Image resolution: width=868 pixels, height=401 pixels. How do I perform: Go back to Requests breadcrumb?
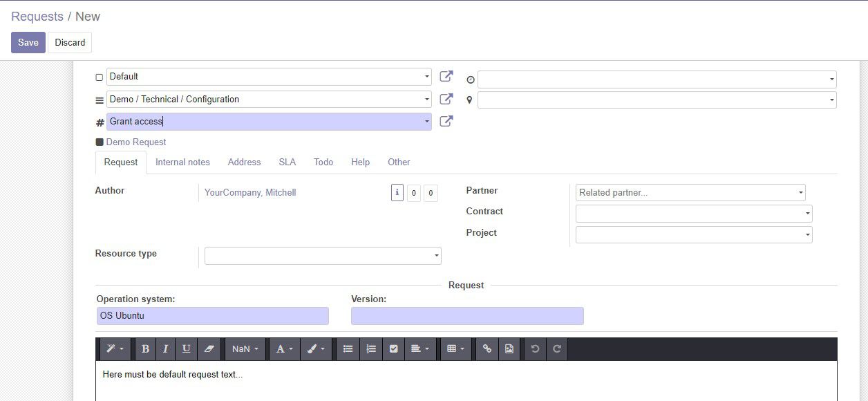37,16
